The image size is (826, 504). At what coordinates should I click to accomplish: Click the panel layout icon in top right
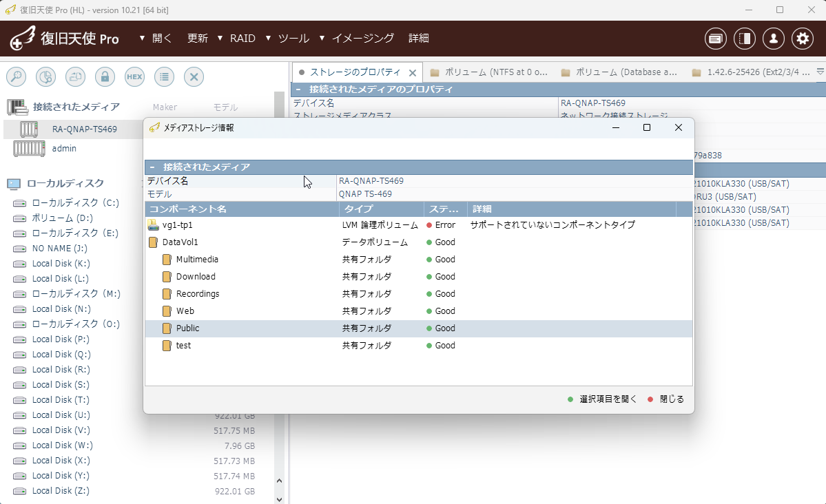tap(744, 39)
